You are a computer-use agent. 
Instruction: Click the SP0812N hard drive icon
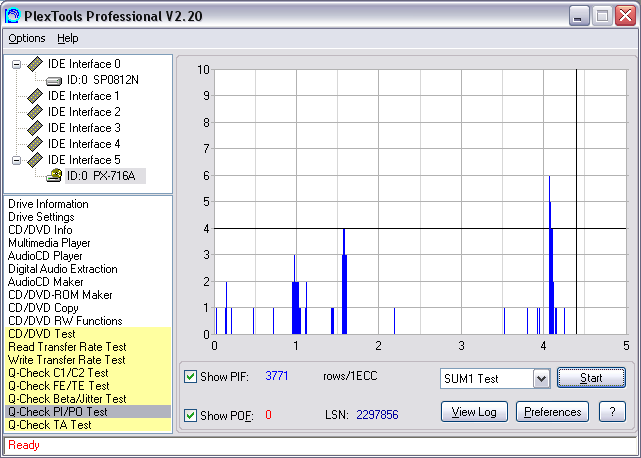coord(54,81)
